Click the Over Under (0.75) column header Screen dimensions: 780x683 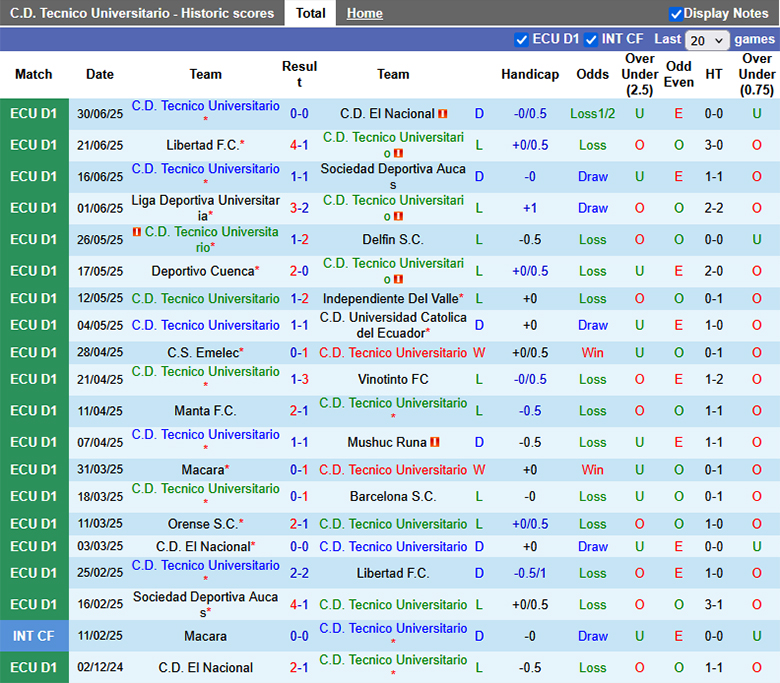(757, 75)
